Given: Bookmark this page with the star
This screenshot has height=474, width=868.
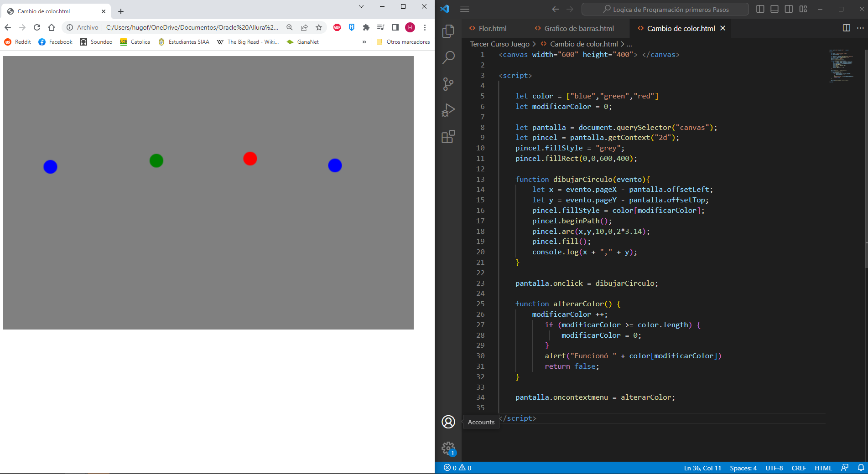Looking at the screenshot, I should tap(319, 27).
